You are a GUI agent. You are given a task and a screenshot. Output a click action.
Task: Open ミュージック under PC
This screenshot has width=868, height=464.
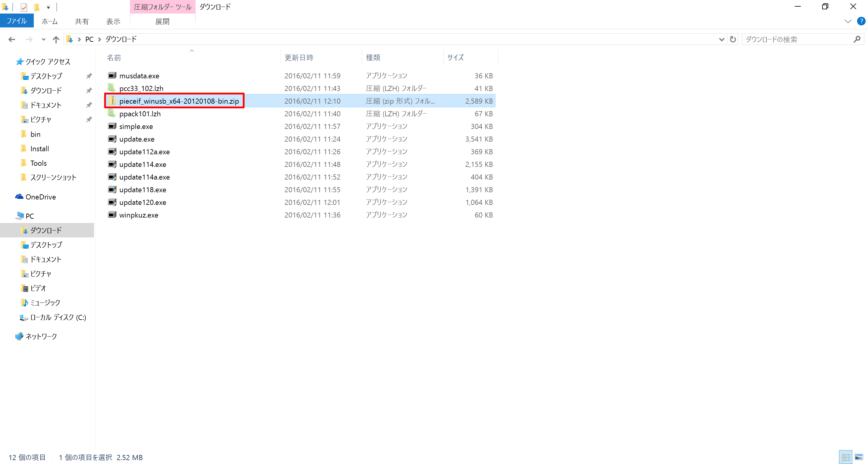[45, 303]
